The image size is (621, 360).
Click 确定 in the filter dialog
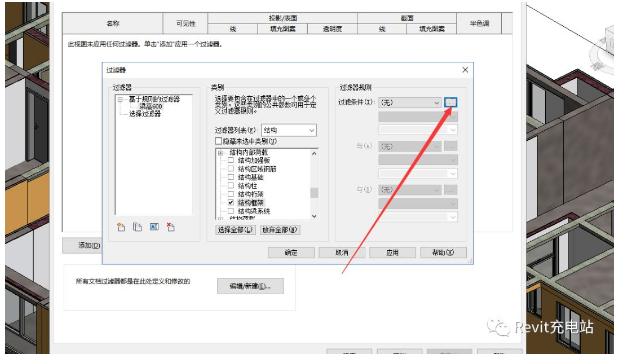click(x=291, y=253)
